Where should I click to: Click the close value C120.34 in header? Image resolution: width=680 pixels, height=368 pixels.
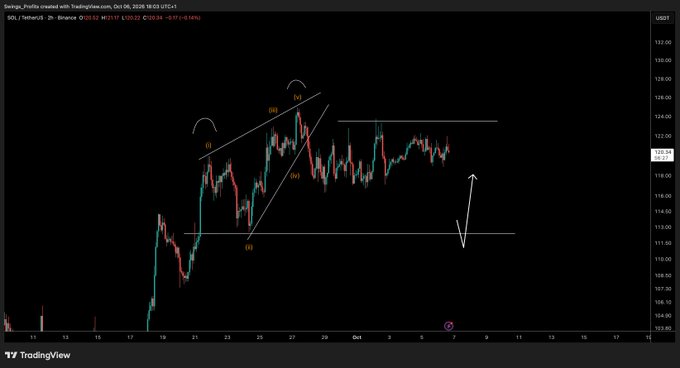pyautogui.click(x=153, y=18)
